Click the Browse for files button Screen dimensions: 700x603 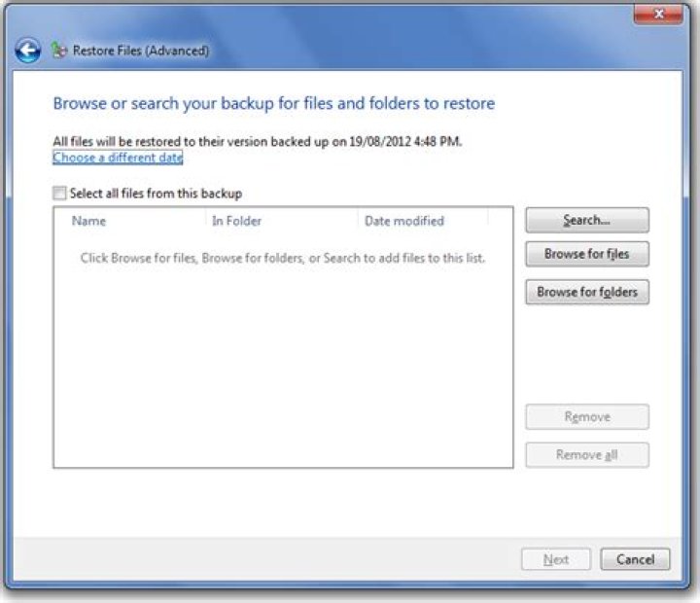587,254
